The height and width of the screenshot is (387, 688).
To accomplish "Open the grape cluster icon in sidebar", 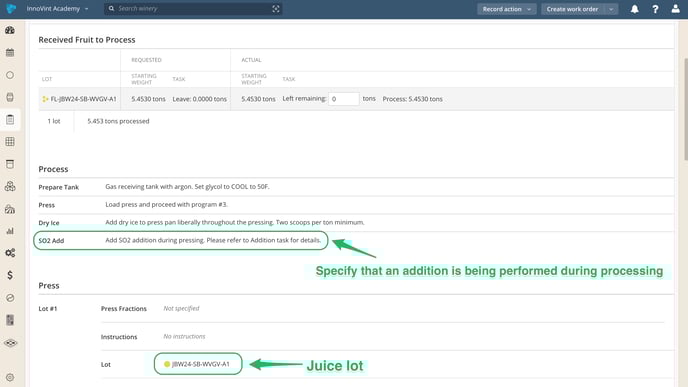I will 10,186.
